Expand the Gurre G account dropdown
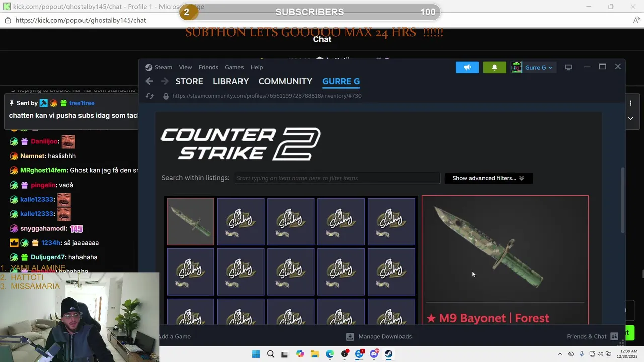 tap(538, 68)
